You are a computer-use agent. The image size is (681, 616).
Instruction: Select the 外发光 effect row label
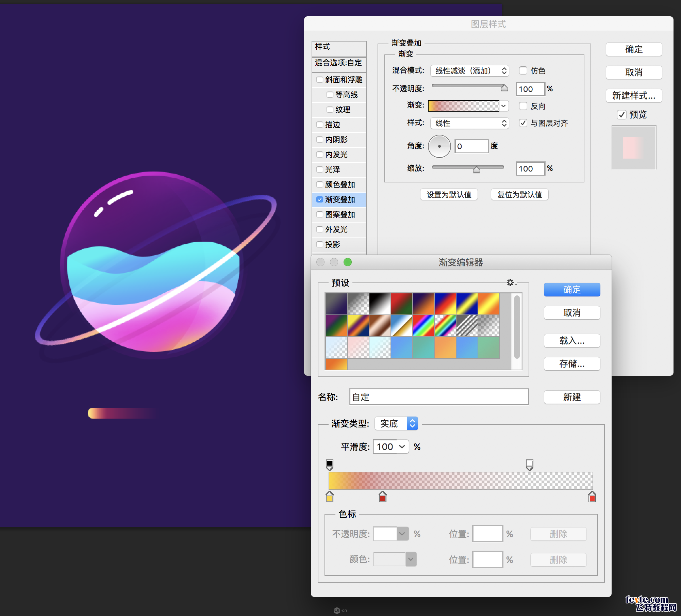click(x=336, y=229)
